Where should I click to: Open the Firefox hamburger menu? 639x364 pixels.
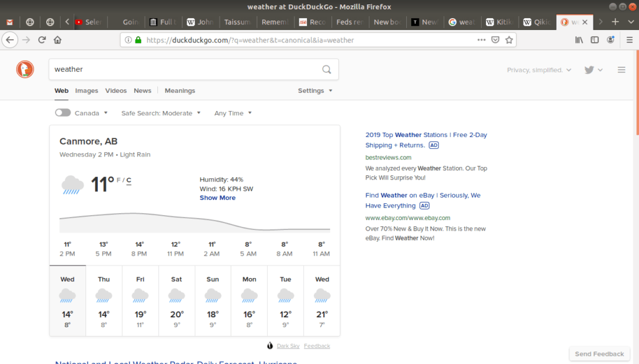pos(629,40)
